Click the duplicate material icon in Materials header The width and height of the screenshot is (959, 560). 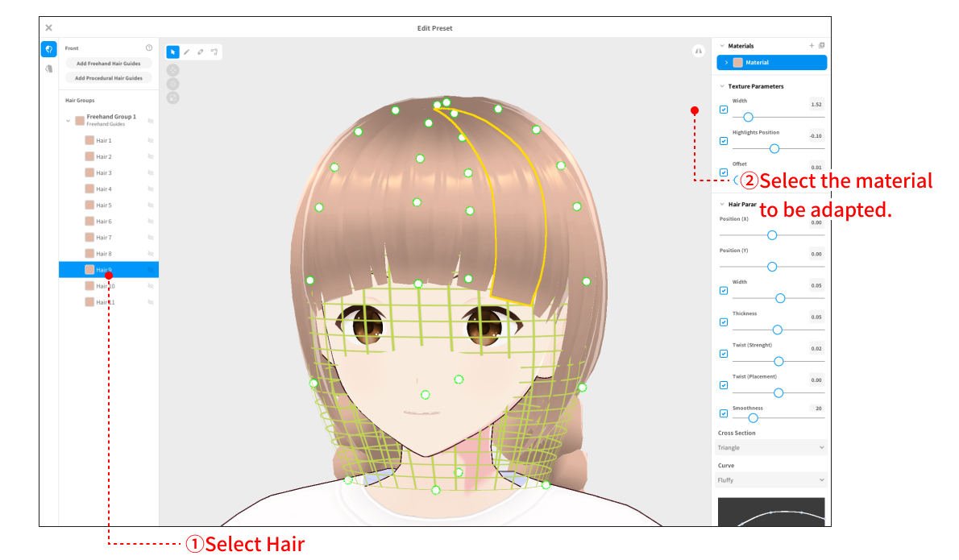coord(821,45)
